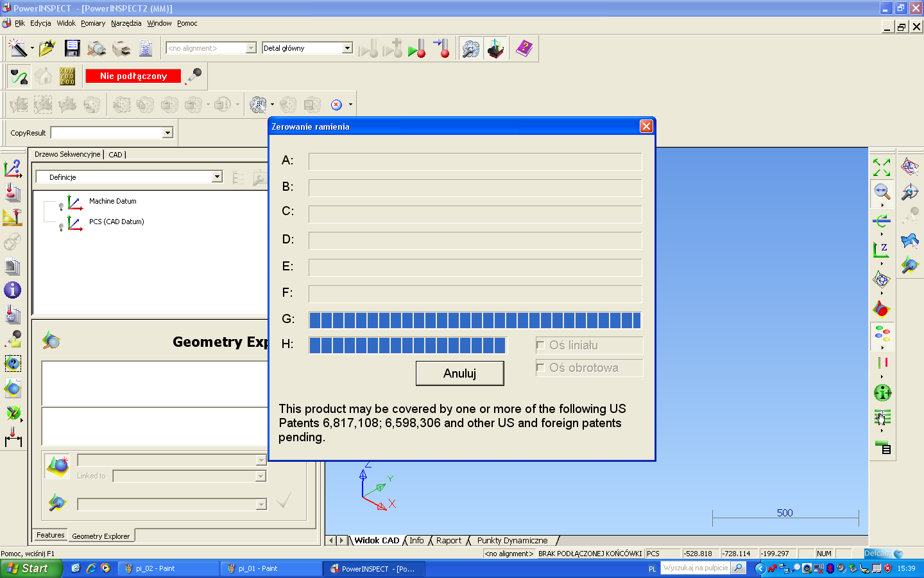Open the CopyResult dropdown

click(167, 133)
